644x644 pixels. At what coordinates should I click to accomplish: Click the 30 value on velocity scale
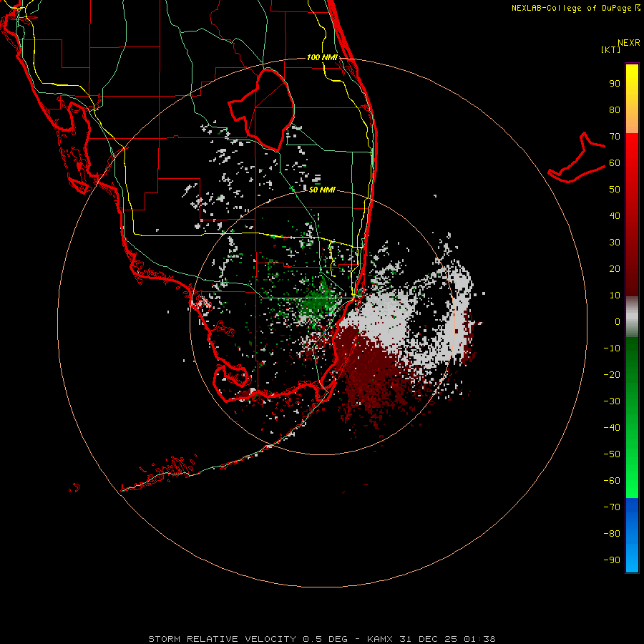coord(615,243)
